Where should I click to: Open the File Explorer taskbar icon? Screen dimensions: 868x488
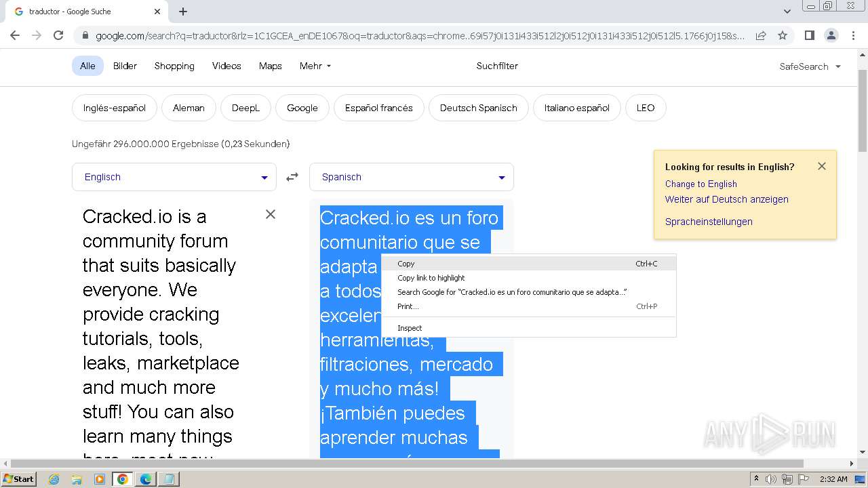tap(77, 479)
